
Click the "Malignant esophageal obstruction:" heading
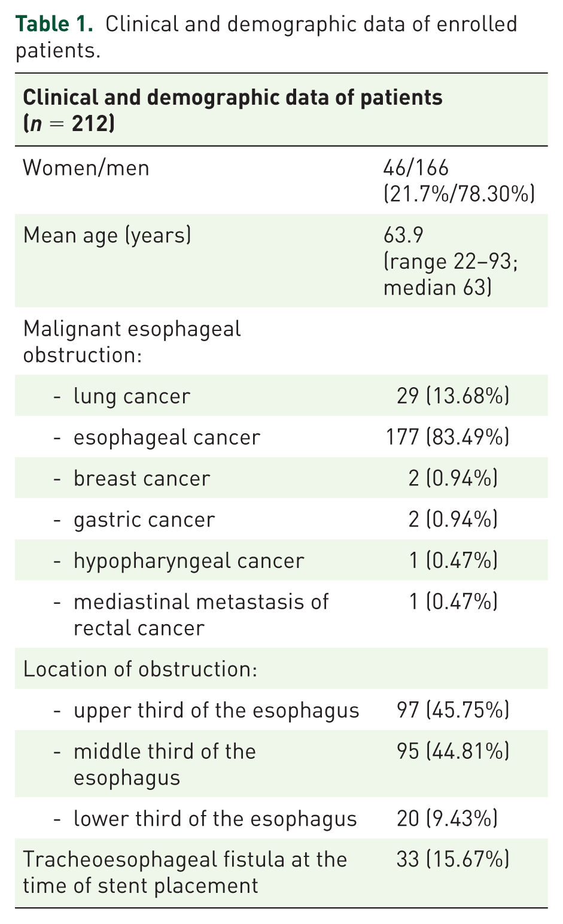[132, 342]
